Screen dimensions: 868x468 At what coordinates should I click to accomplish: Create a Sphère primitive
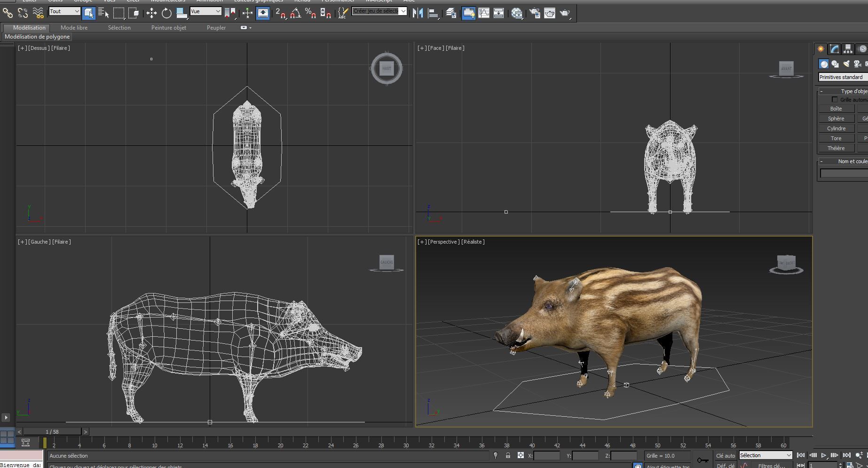(836, 119)
